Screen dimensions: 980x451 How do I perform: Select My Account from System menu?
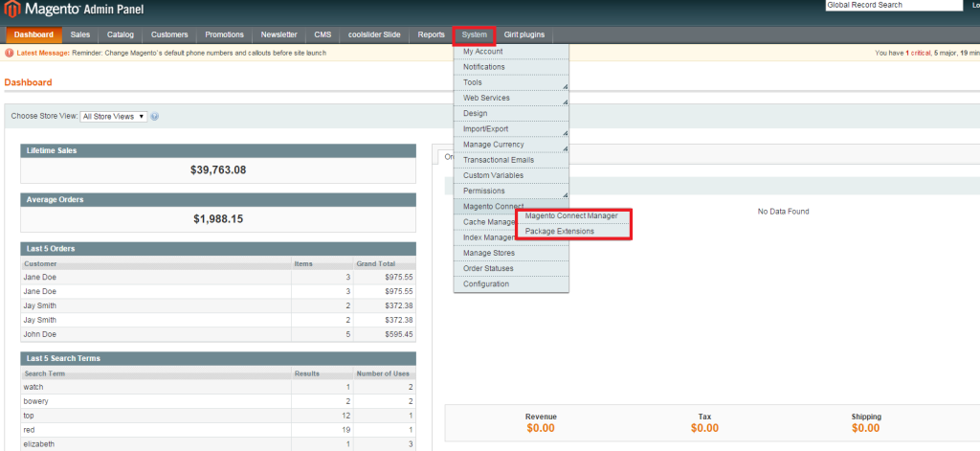511,52
